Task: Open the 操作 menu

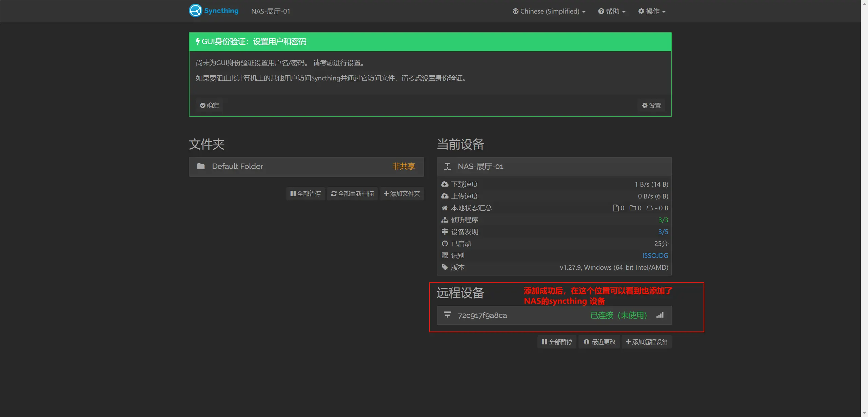Action: [x=651, y=11]
